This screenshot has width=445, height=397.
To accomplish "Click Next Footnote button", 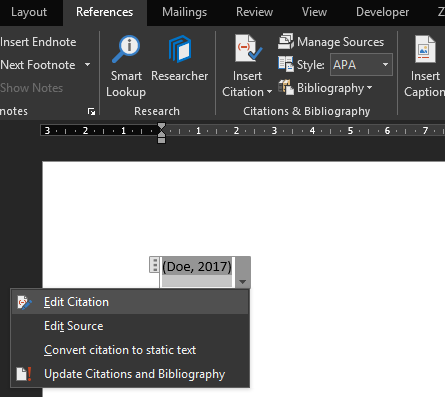I will tap(38, 65).
